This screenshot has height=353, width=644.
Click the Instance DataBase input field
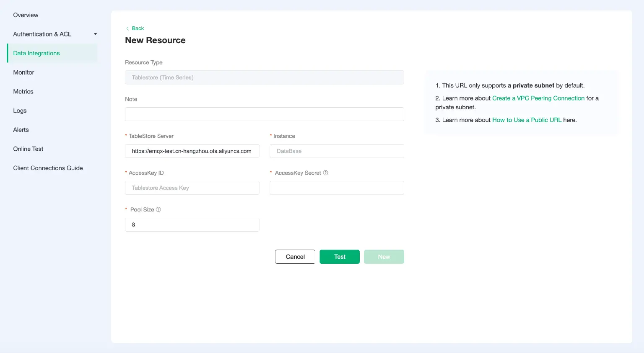[x=337, y=151]
